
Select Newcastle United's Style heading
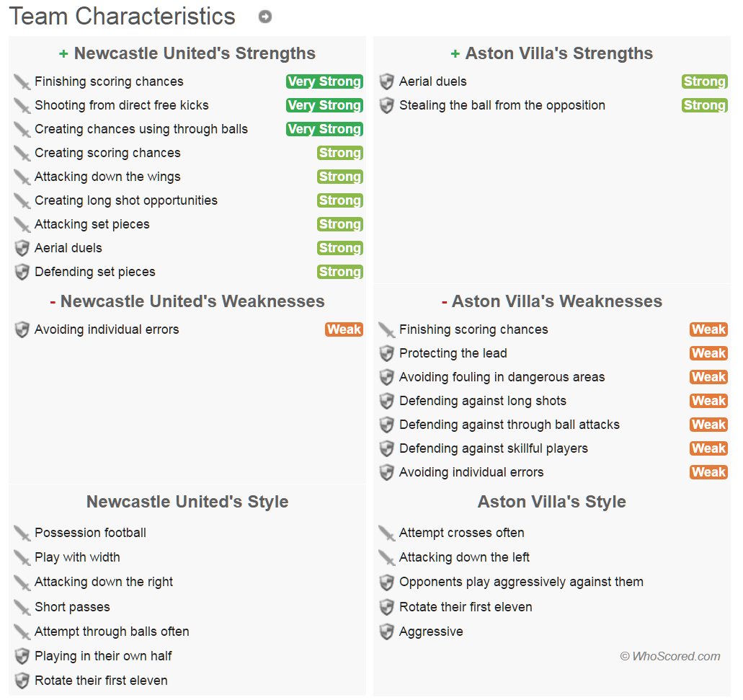click(x=187, y=502)
